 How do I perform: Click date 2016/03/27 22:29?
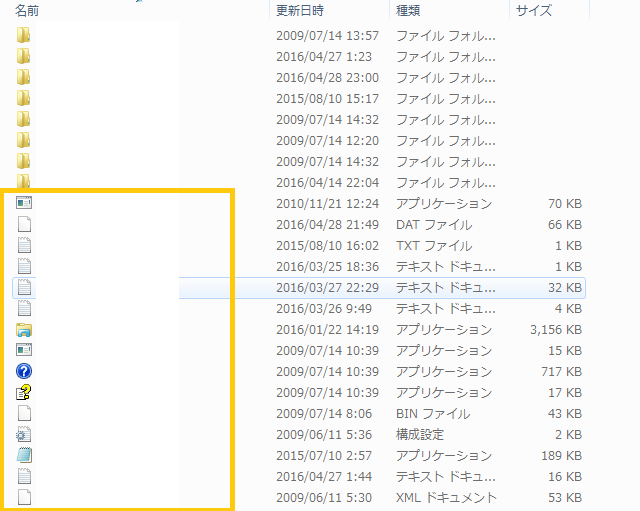(327, 288)
